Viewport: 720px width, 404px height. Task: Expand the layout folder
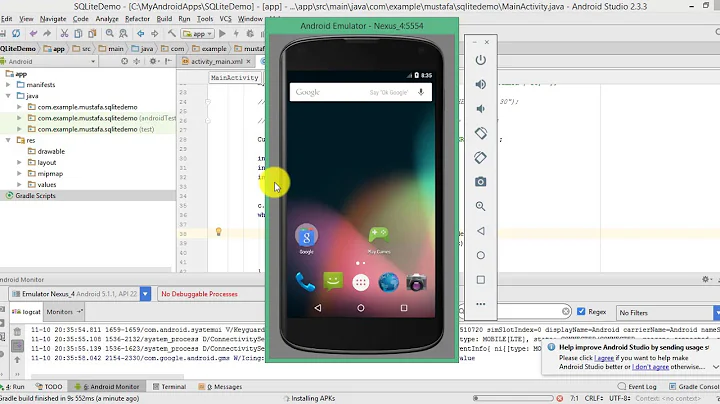tap(19, 162)
